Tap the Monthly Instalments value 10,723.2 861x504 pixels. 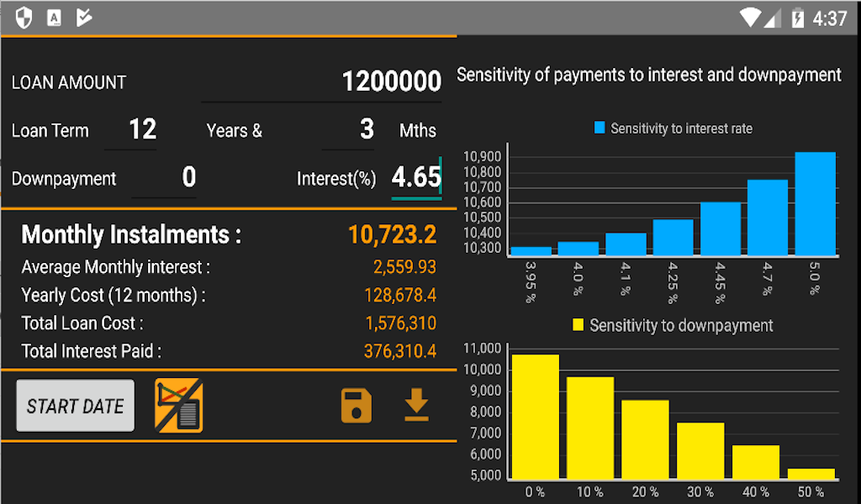point(392,234)
